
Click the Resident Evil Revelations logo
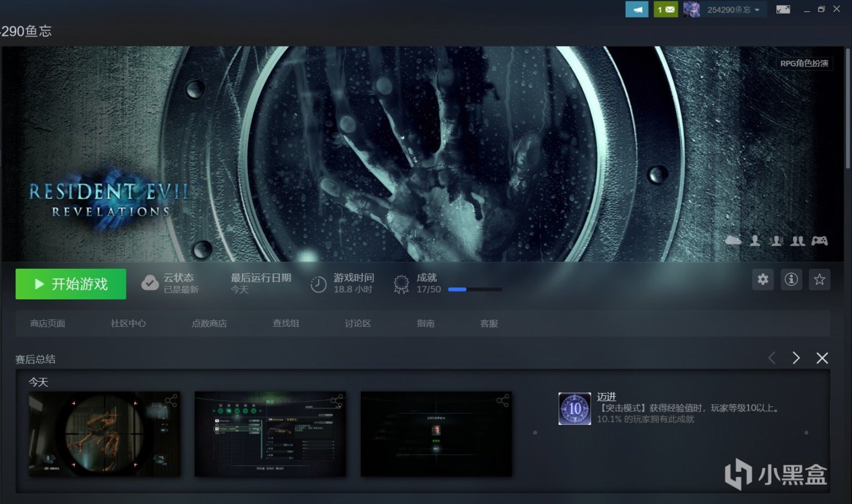point(109,201)
